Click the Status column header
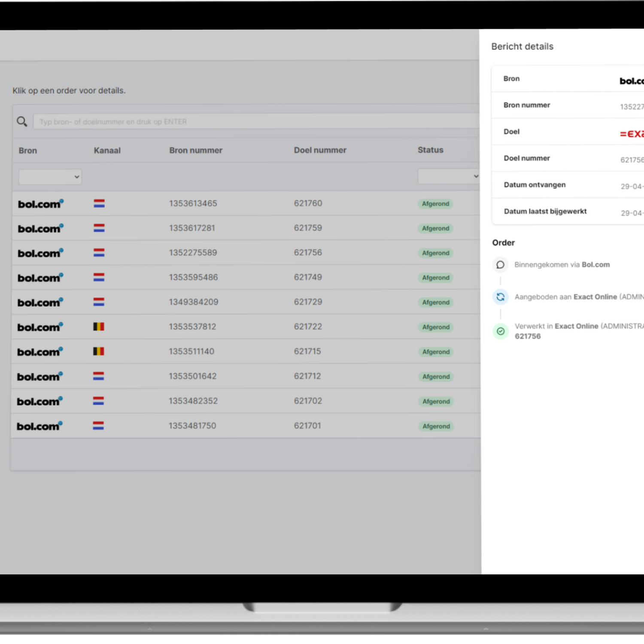This screenshot has width=644, height=644. pos(431,150)
